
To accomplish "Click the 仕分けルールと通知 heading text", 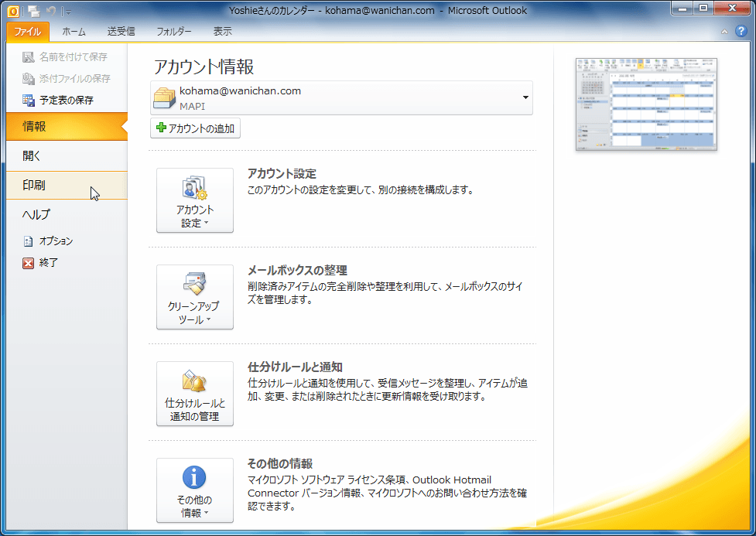I will pyautogui.click(x=295, y=367).
